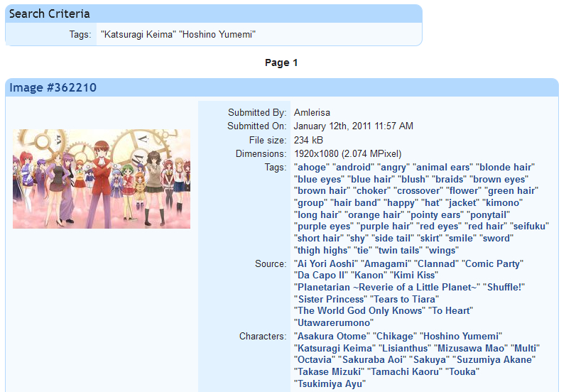Click the "short hair" tag
This screenshot has width=571, height=392.
pos(319,238)
